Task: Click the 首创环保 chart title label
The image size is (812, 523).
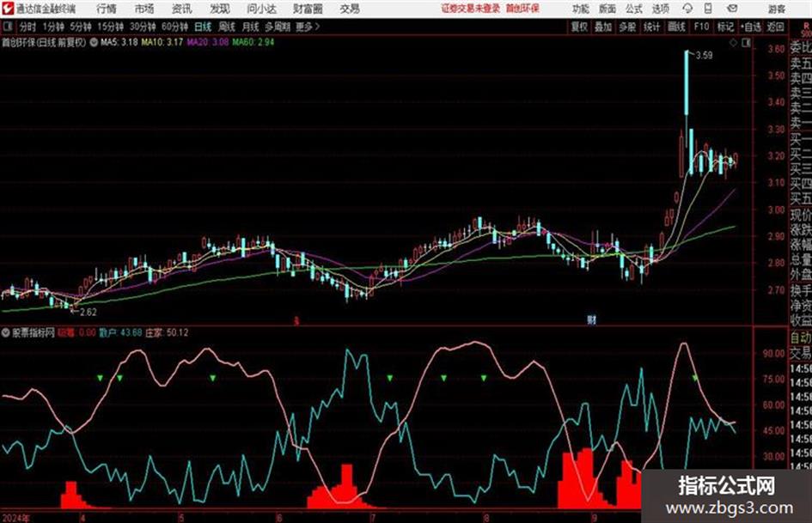Action: coord(44,42)
